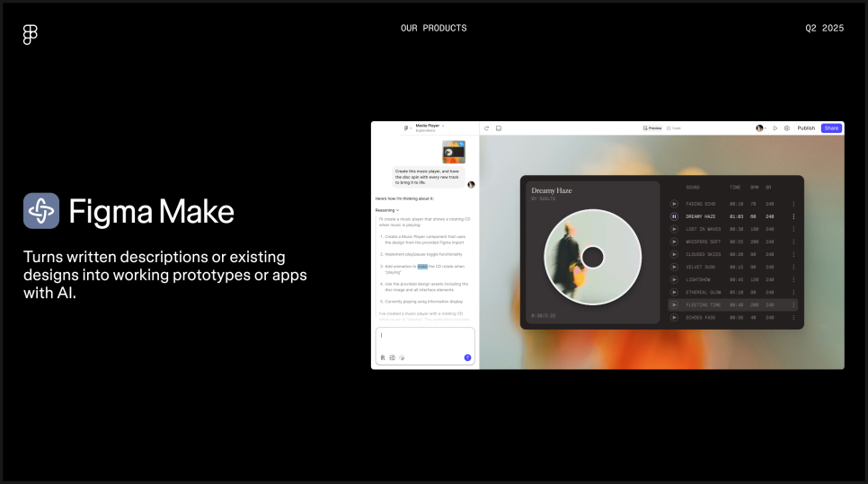Open the more options menu for Ethereal Glow
Screen dimensions: 868x484
tap(793, 293)
